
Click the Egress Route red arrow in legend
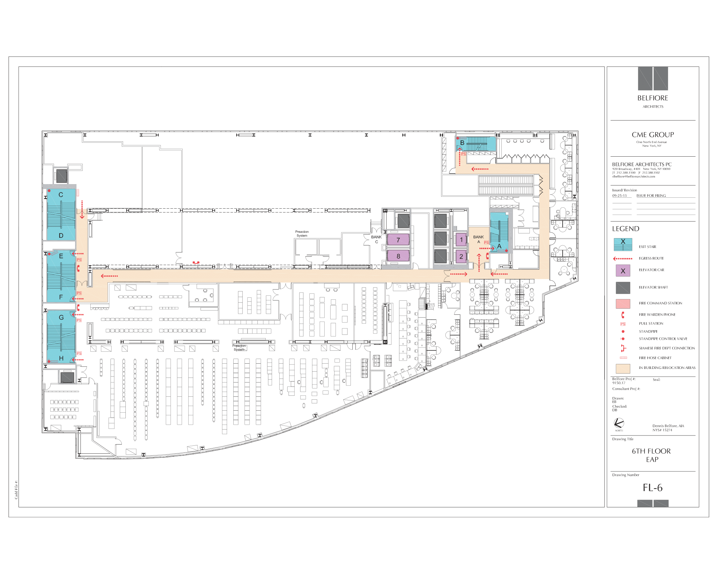point(622,259)
